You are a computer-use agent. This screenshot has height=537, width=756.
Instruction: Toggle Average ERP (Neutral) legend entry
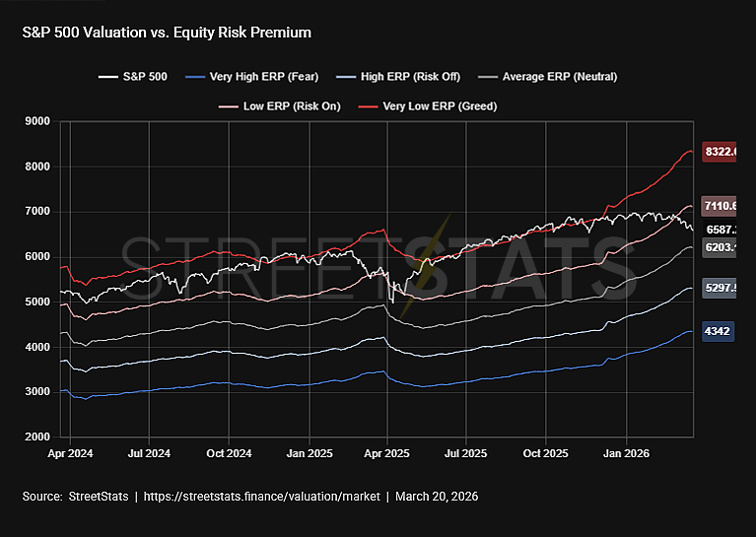click(547, 77)
